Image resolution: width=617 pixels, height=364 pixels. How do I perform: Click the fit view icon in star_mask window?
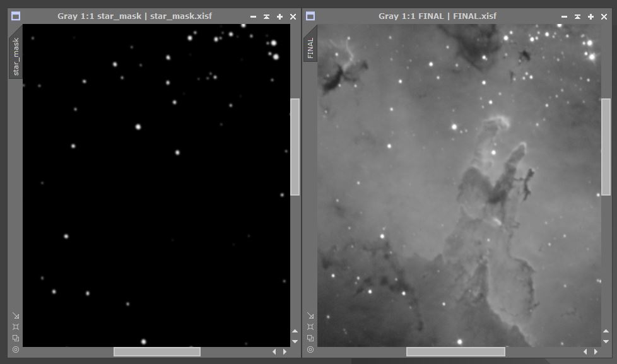[16, 327]
